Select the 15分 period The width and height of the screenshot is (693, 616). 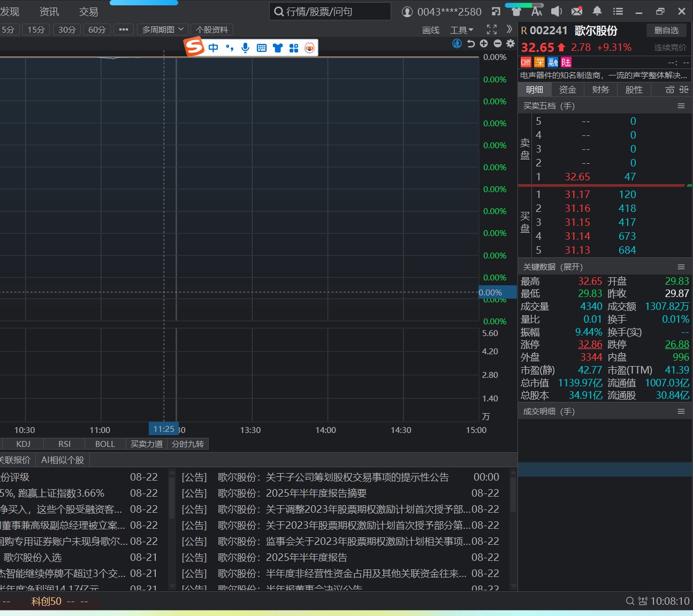coord(36,29)
